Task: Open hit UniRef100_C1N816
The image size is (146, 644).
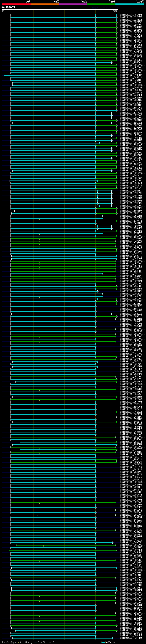Action: pos(131,20)
